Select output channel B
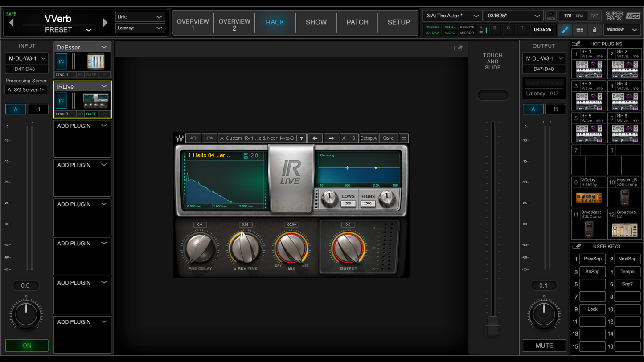644x362 pixels. click(x=555, y=109)
